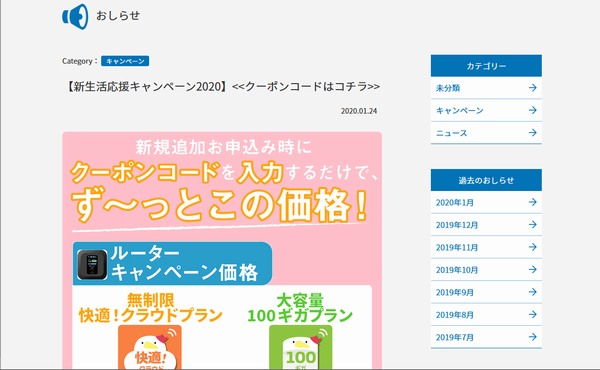Open the 2019年7月 archive
This screenshot has height=370, width=600.
486,337
